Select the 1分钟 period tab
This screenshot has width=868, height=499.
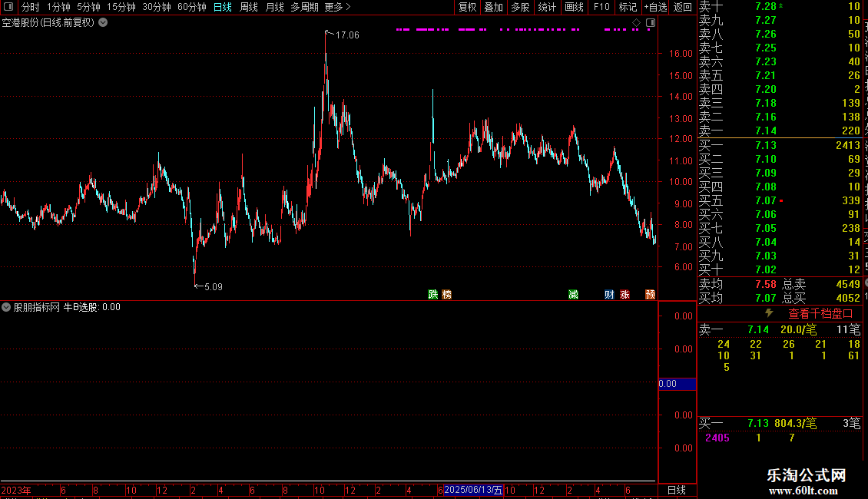[x=58, y=7]
